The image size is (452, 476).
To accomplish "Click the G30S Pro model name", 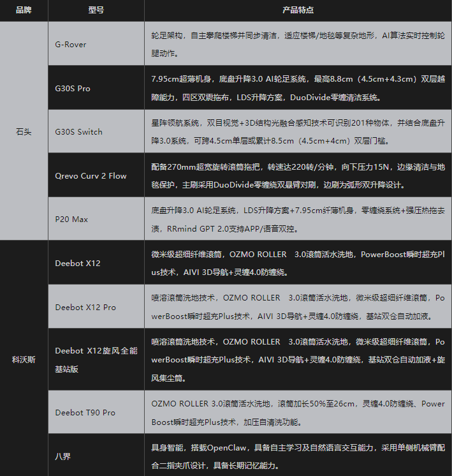I will point(73,89).
